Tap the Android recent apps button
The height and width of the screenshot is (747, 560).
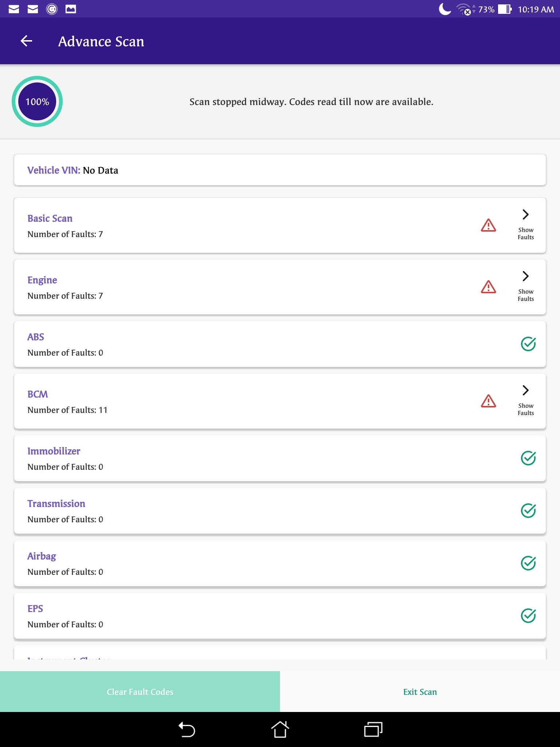[373, 729]
